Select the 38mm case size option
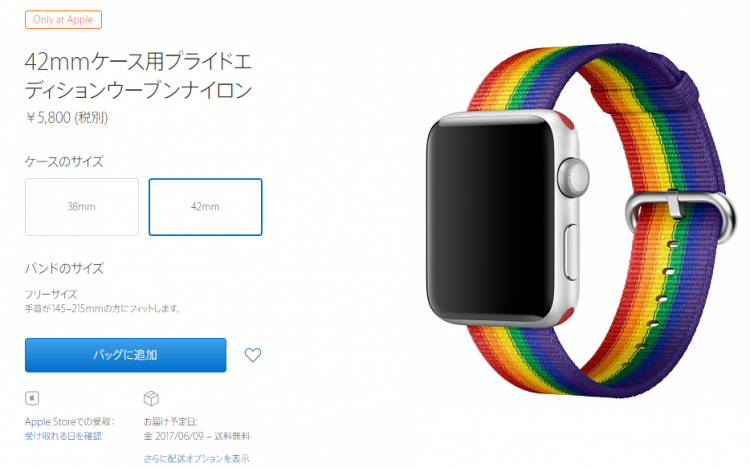This screenshot has height=468, width=750. pos(82,207)
